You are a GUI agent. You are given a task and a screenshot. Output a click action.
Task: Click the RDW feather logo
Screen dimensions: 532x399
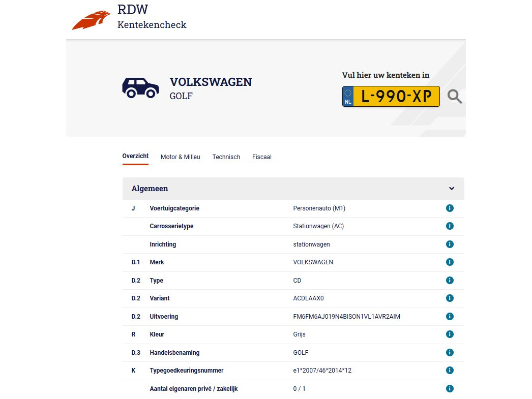point(91,20)
